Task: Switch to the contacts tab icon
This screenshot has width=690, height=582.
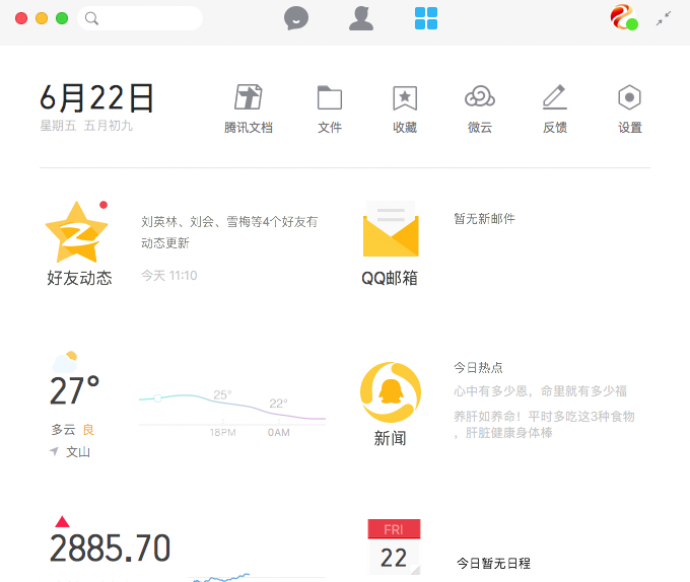Action: coord(361,18)
